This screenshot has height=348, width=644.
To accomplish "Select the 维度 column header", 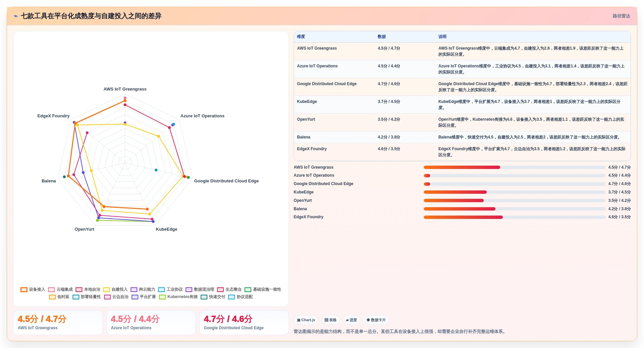I will pos(301,37).
